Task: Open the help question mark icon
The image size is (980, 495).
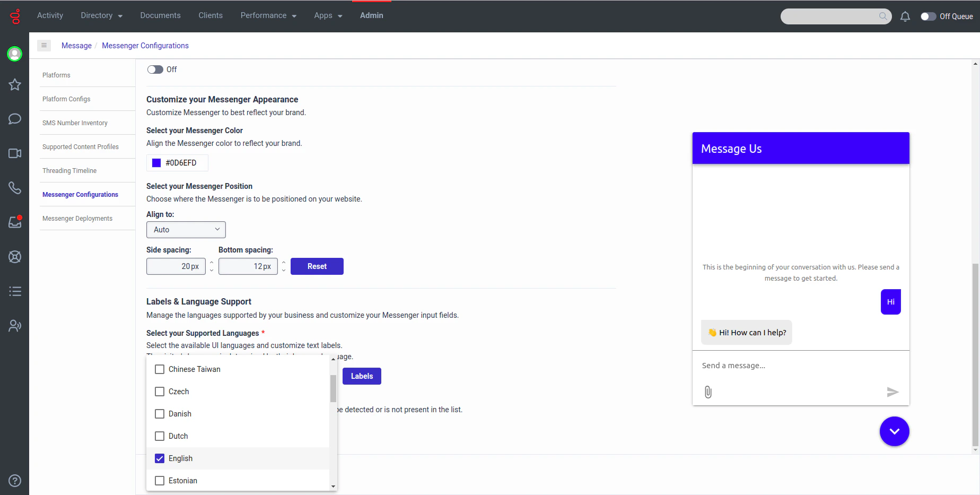Action: point(14,481)
